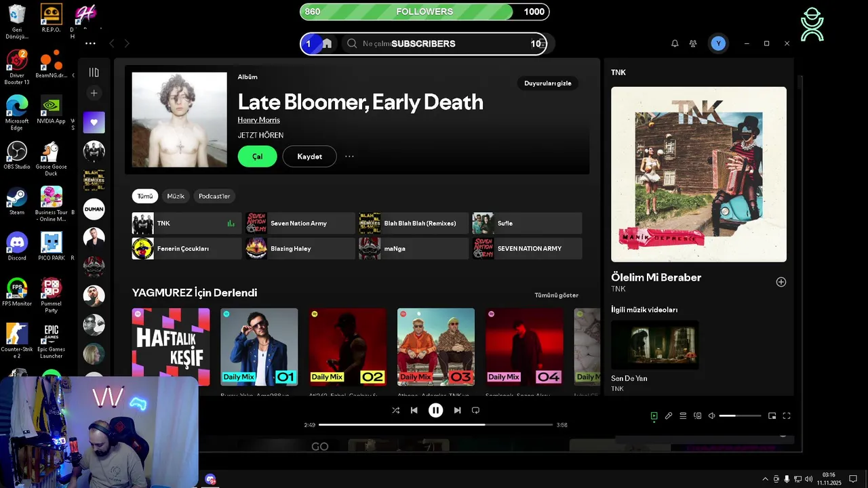Expand the system tray hidden icons chevron
Image resolution: width=868 pixels, height=488 pixels.
pos(766,479)
